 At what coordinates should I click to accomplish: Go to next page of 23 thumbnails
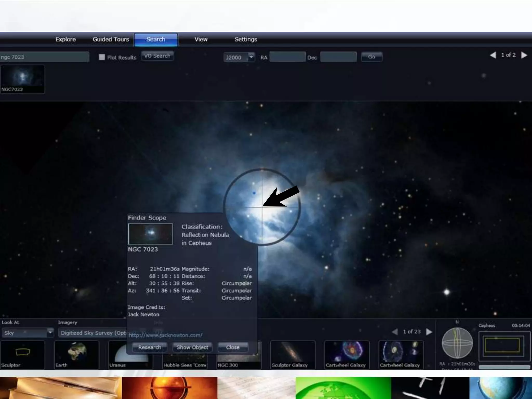[x=429, y=332]
